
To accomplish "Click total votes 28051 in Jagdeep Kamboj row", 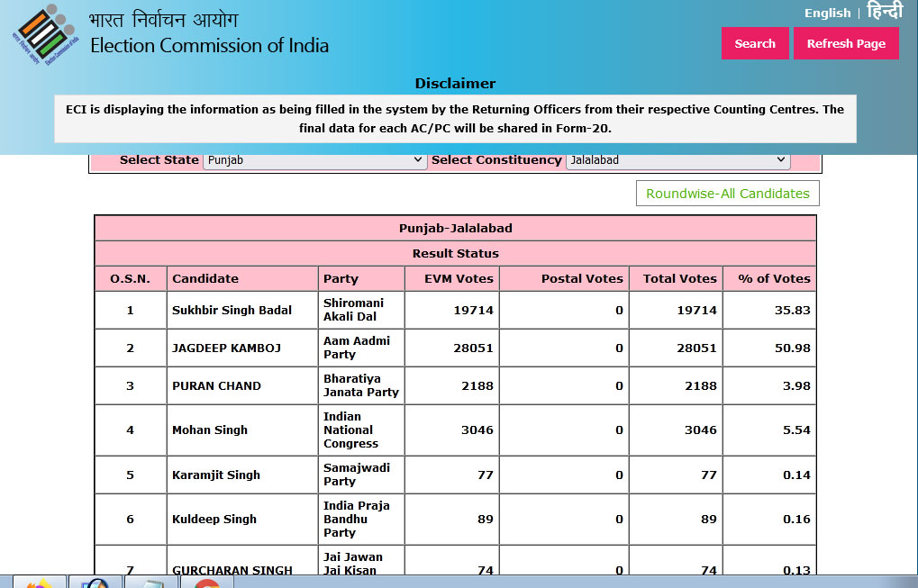I will (x=696, y=348).
